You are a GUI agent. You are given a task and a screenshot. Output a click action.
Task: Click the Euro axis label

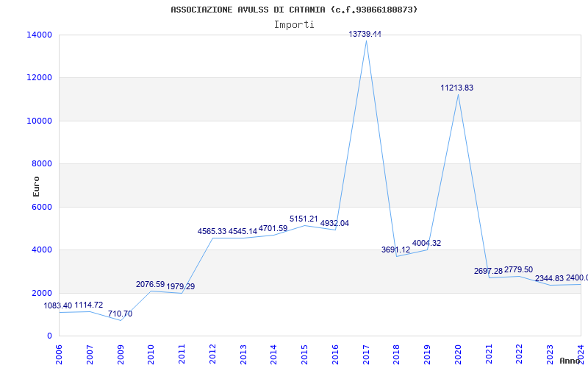tap(36, 187)
